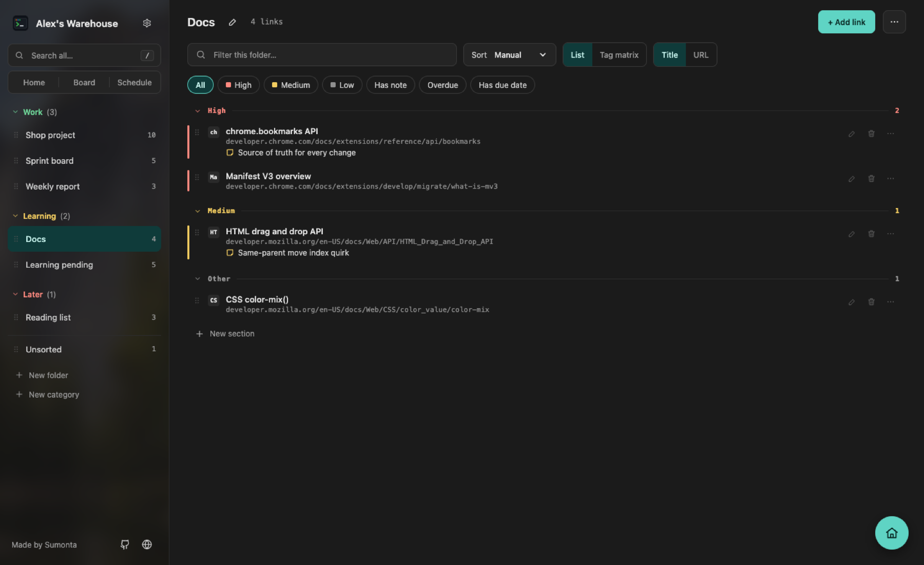The width and height of the screenshot is (924, 565).
Task: Collapse the Other section
Action: (x=198, y=279)
